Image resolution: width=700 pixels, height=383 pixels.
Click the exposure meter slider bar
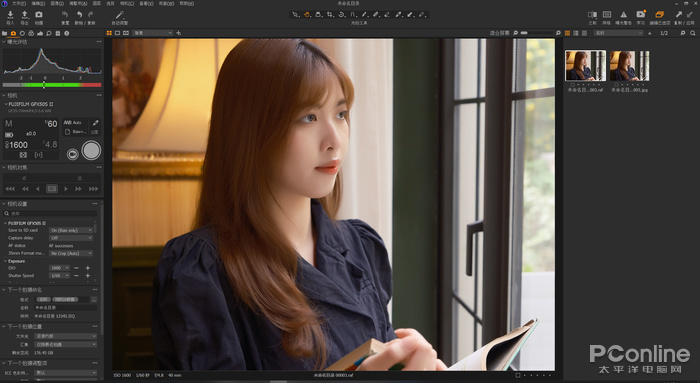tap(52, 84)
